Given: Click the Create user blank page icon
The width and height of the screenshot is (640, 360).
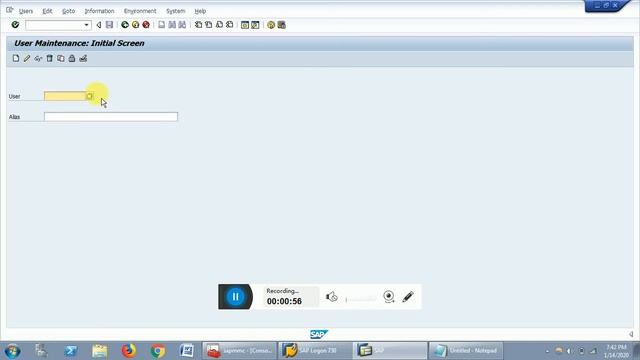Looking at the screenshot, I should (16, 58).
